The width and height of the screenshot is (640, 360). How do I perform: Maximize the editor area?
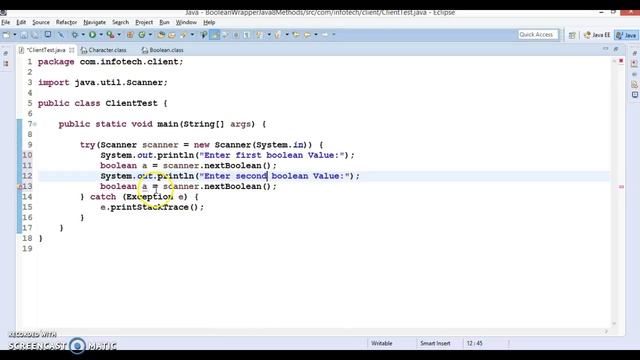click(x=616, y=49)
